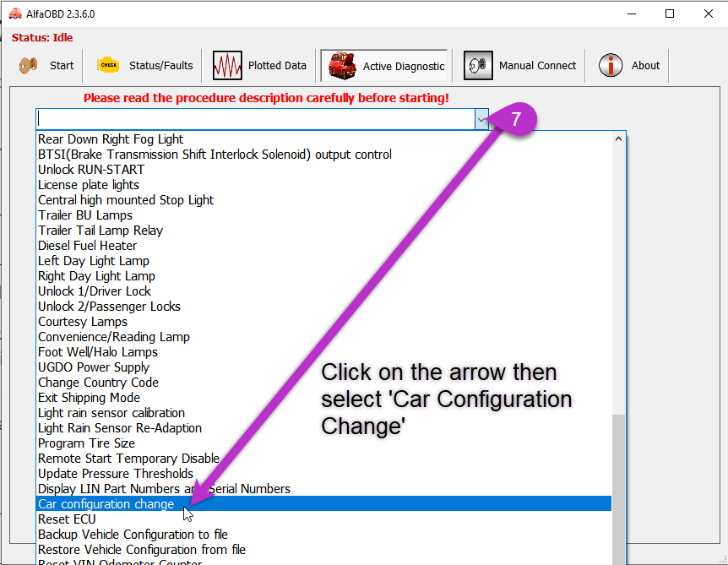Select 'Light rain sensor calibration'
This screenshot has width=728, height=565.
[323, 413]
